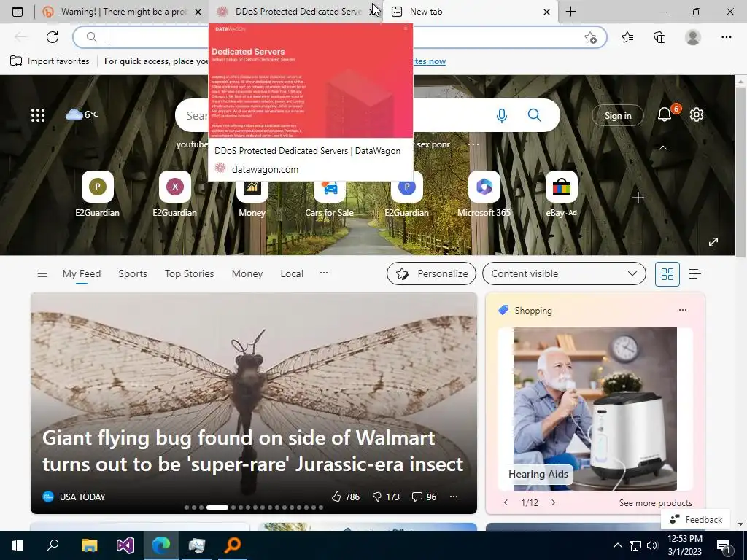Screen dimensions: 747x560
Task: Open the Giant flying bug headline
Action: pyautogui.click(x=252, y=451)
